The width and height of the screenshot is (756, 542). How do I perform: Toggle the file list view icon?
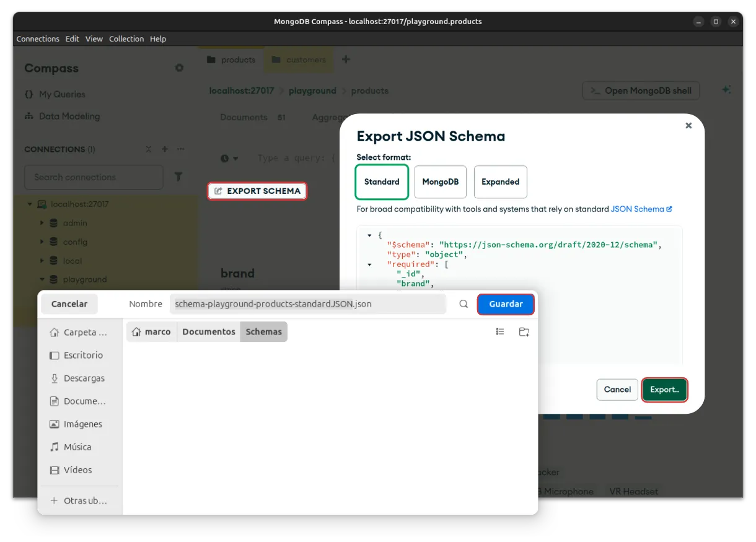500,332
